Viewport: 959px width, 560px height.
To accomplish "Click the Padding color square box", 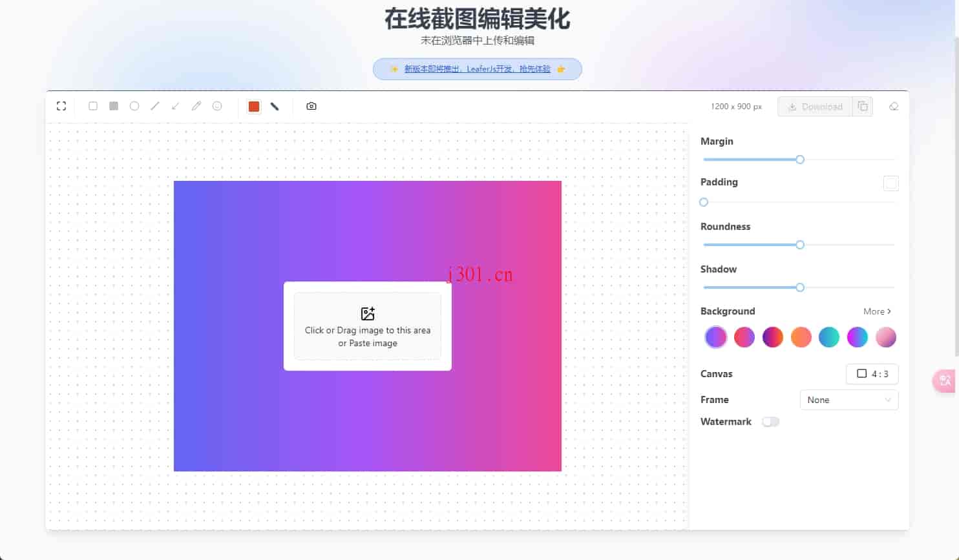I will click(x=890, y=183).
